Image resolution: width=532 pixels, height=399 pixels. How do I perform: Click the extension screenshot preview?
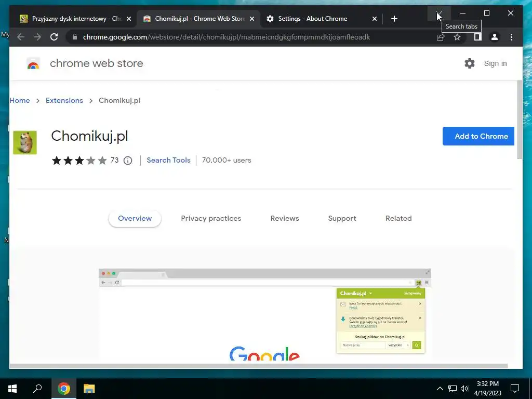tap(264, 314)
